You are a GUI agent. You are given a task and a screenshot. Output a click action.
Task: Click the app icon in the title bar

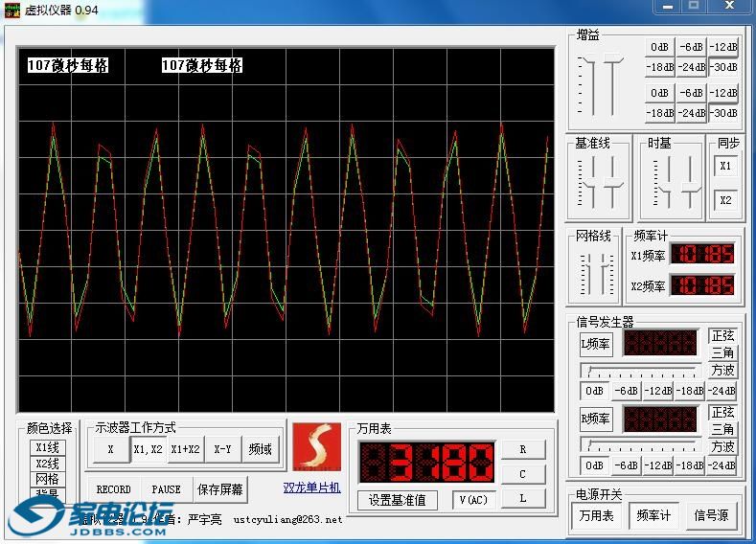pyautogui.click(x=12, y=10)
